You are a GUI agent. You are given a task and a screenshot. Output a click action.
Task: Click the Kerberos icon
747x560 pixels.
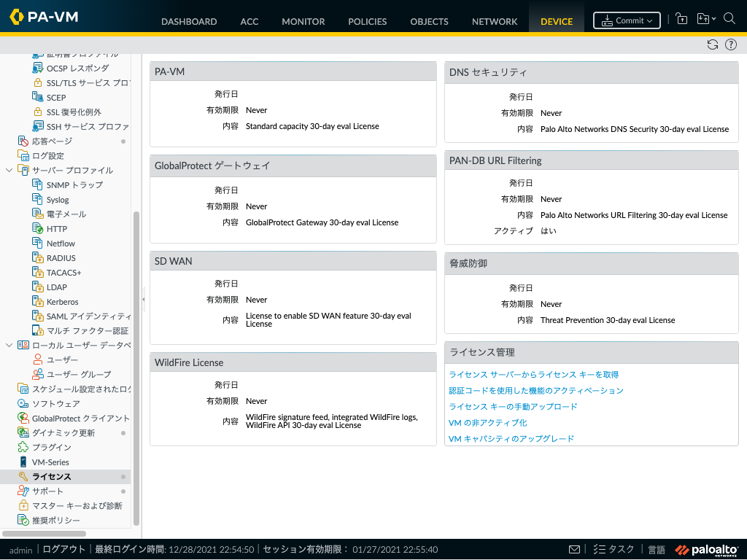tap(38, 301)
